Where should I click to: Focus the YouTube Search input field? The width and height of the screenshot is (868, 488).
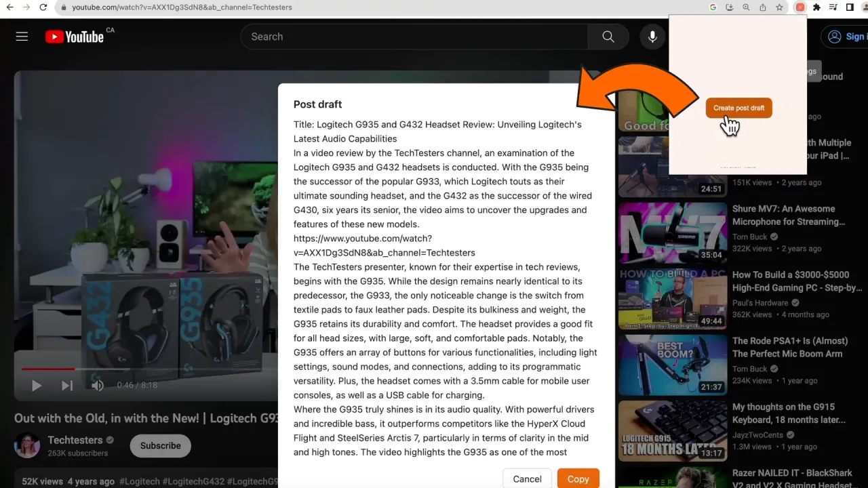tap(414, 37)
